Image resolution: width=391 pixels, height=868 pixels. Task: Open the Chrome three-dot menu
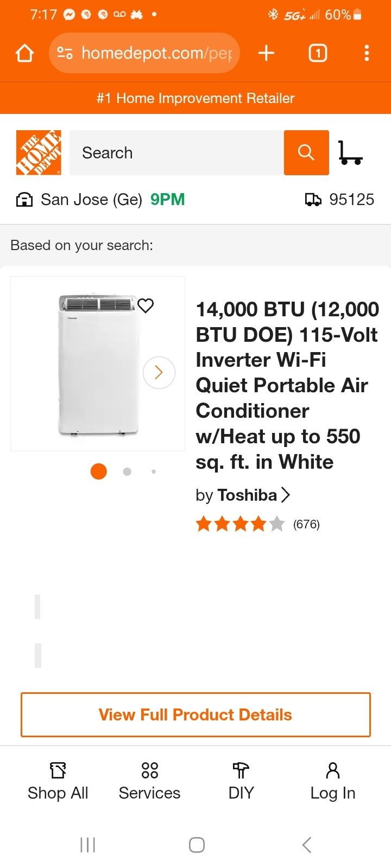click(367, 53)
